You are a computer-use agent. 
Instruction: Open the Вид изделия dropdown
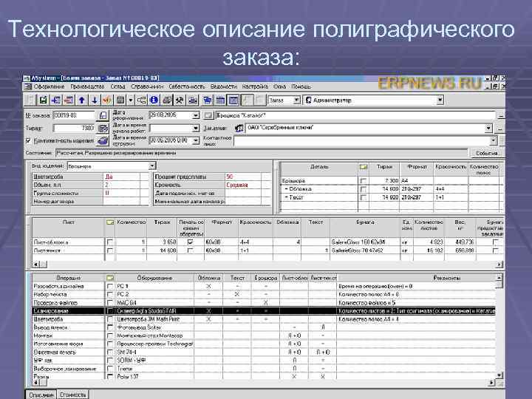pyautogui.click(x=152, y=166)
